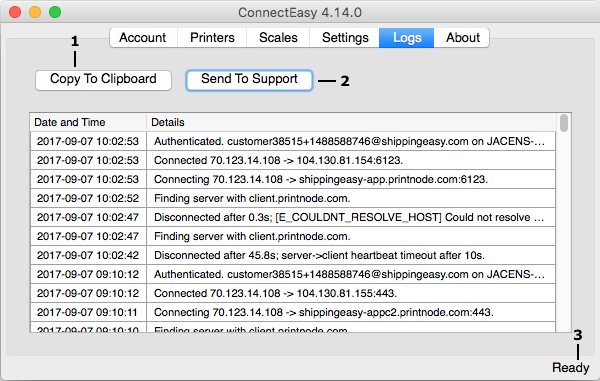
Task: Click the Logs tab
Action: (407, 38)
